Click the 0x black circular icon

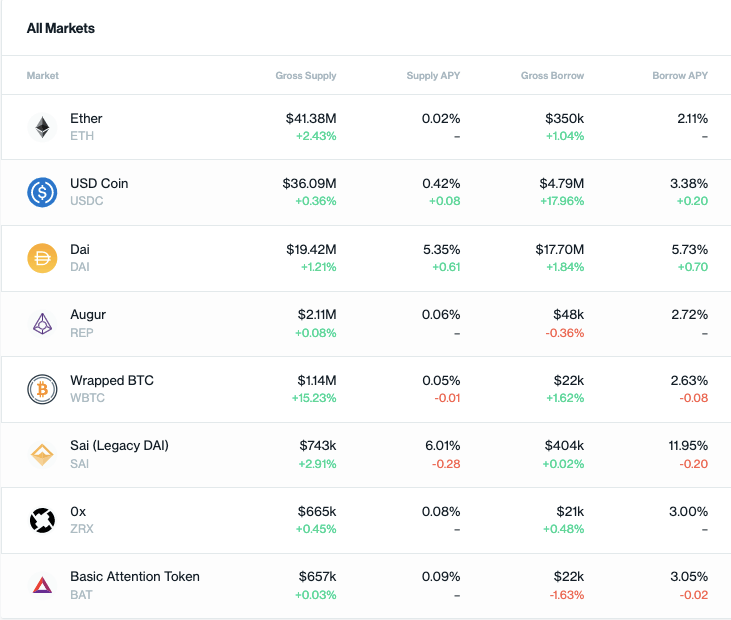click(42, 520)
